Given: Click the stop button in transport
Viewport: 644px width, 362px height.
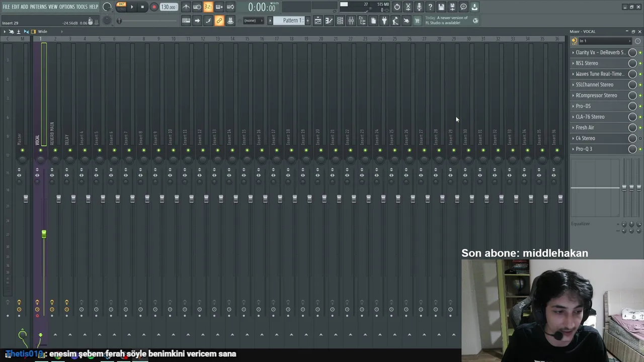Looking at the screenshot, I should click(142, 7).
